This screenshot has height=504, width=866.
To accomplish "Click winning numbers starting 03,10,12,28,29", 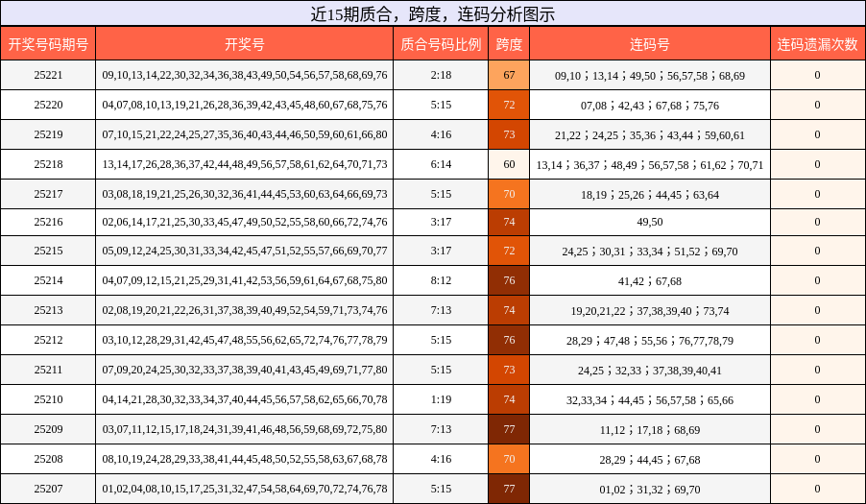I will click(245, 340).
